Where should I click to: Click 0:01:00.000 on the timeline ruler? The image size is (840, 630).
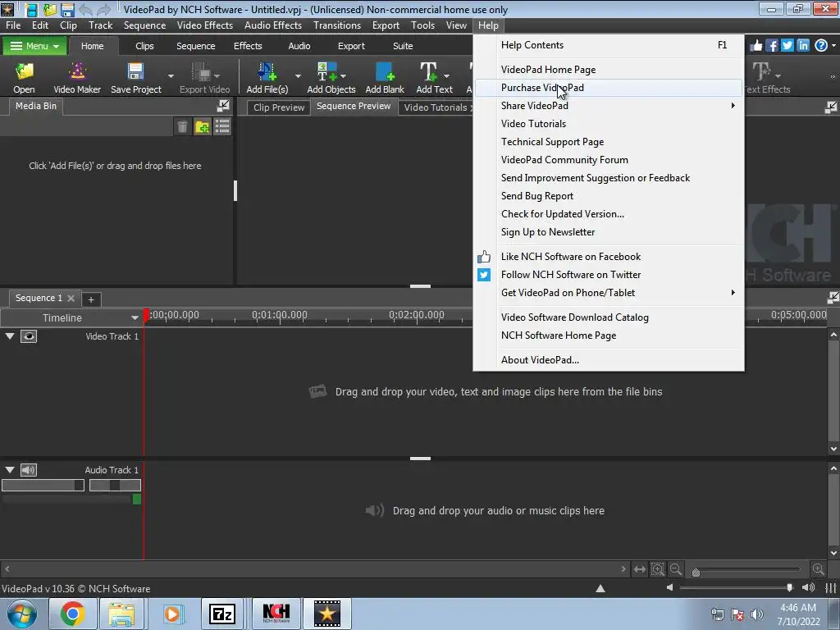[280, 315]
